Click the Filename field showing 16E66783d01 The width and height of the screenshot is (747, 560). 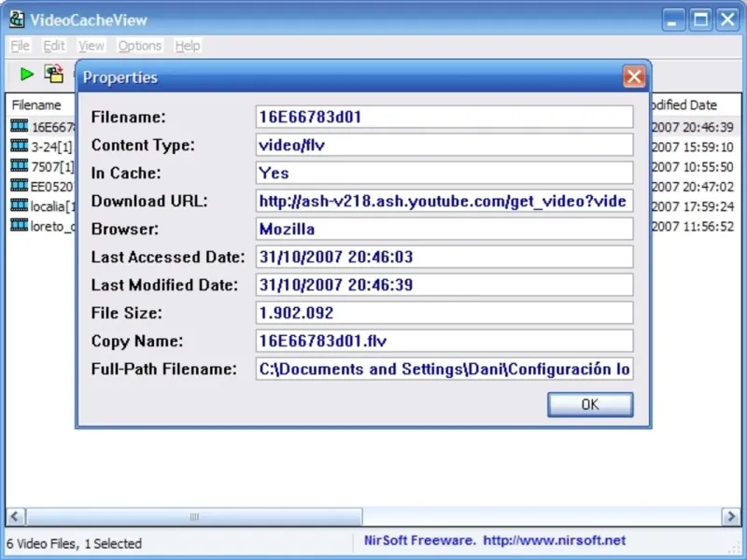[x=444, y=117]
